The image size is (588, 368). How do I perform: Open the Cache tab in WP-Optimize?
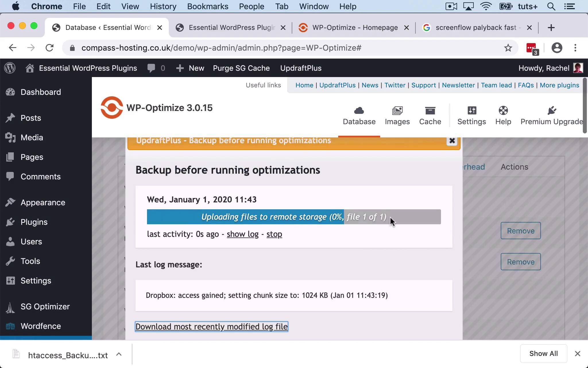point(430,116)
